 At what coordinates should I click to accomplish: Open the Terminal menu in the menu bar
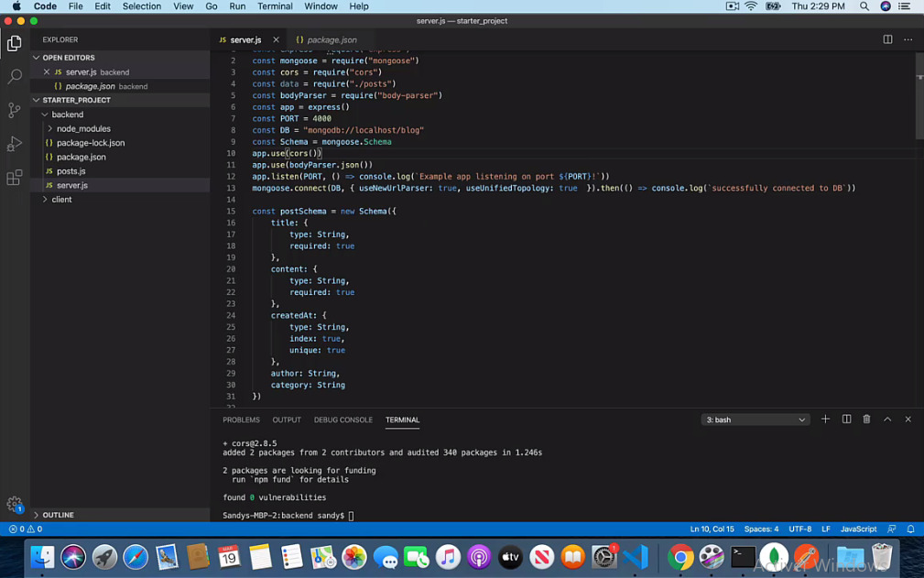275,6
